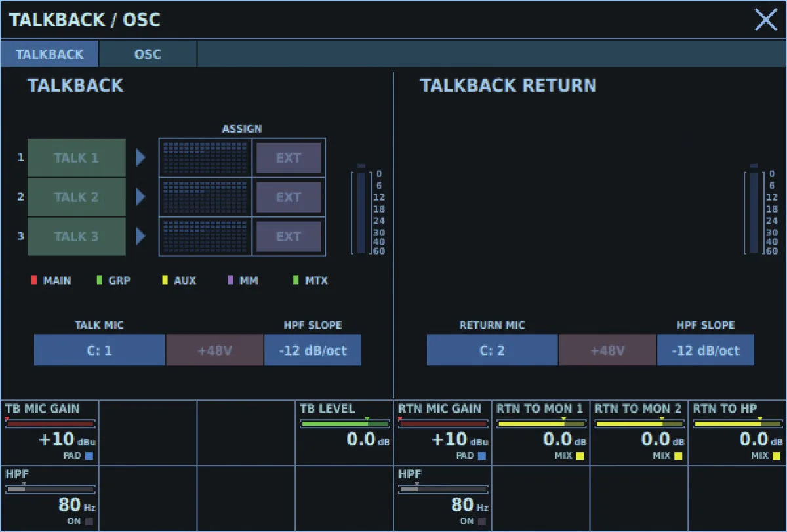787x532 pixels.
Task: Open the TALK MIC source selector C: 1
Action: (100, 350)
